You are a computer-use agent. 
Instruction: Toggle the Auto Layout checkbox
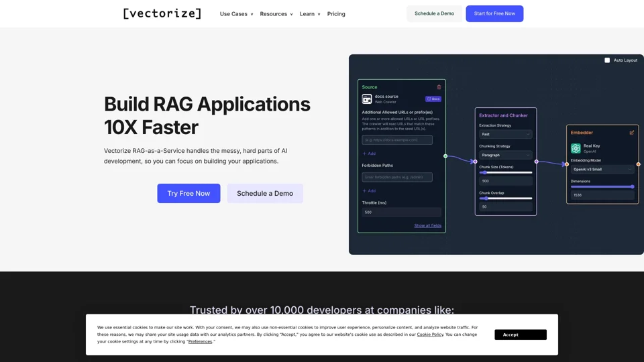607,60
